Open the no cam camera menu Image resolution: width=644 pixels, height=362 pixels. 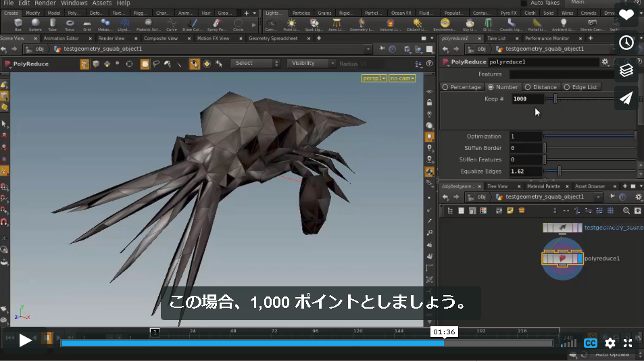(402, 78)
